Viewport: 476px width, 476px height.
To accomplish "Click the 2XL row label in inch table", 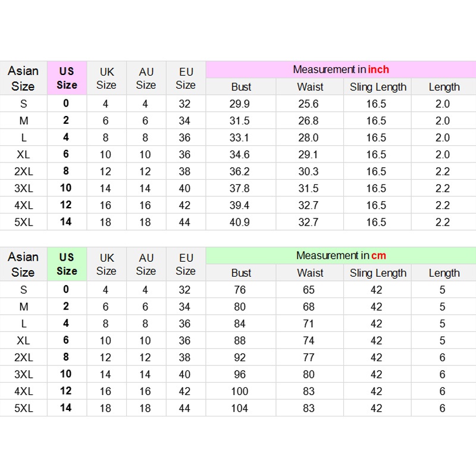I will click(23, 171).
